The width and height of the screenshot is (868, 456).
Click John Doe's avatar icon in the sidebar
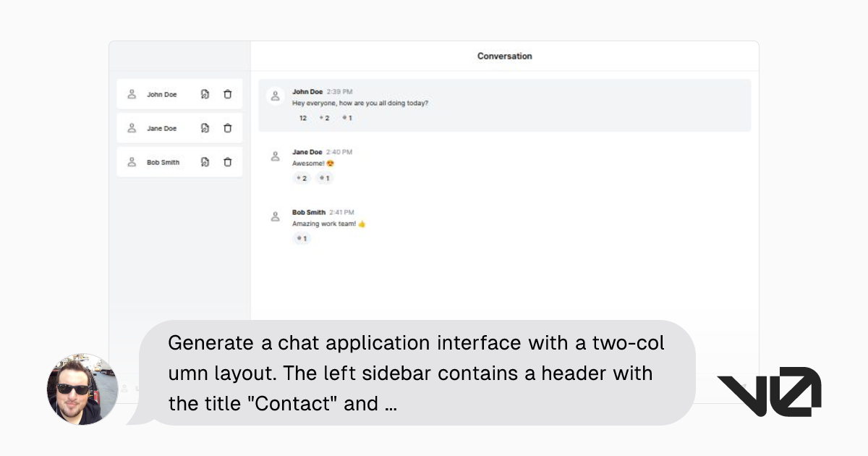(x=132, y=93)
